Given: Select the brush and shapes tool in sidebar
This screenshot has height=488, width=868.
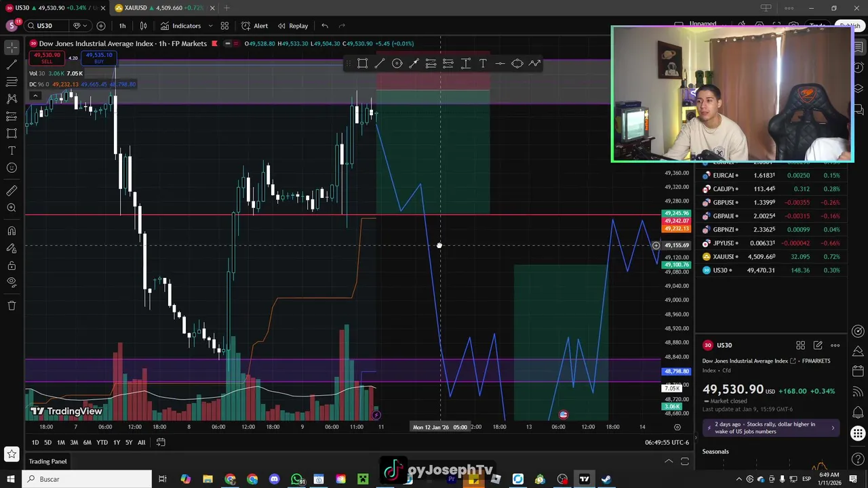Looking at the screenshot, I should [12, 134].
